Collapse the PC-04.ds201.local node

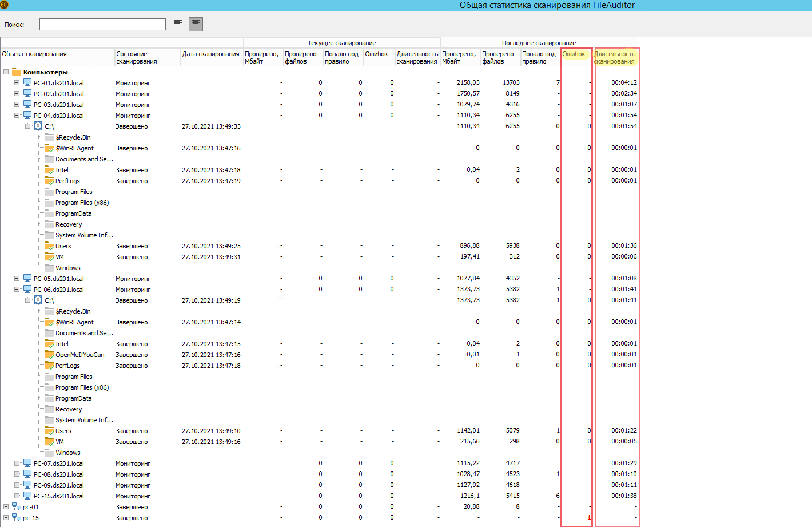(17, 116)
